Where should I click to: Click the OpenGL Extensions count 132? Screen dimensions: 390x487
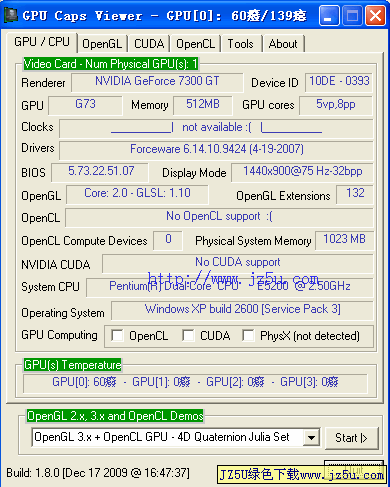pos(355,194)
